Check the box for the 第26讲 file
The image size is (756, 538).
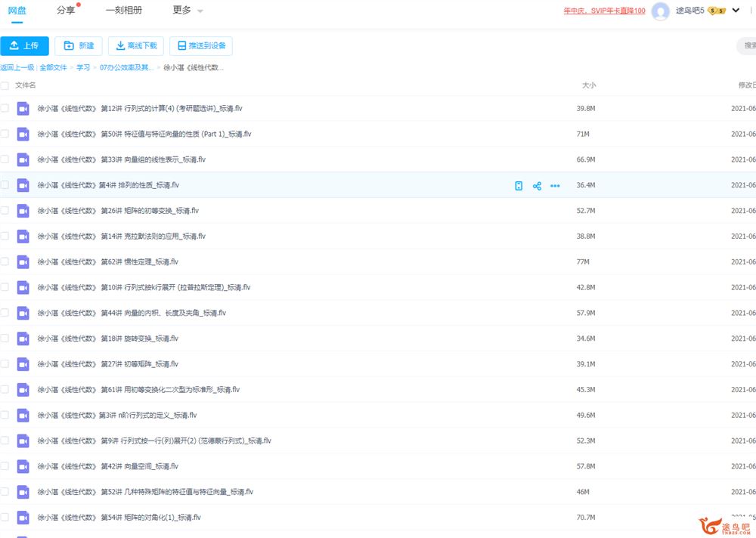point(5,211)
